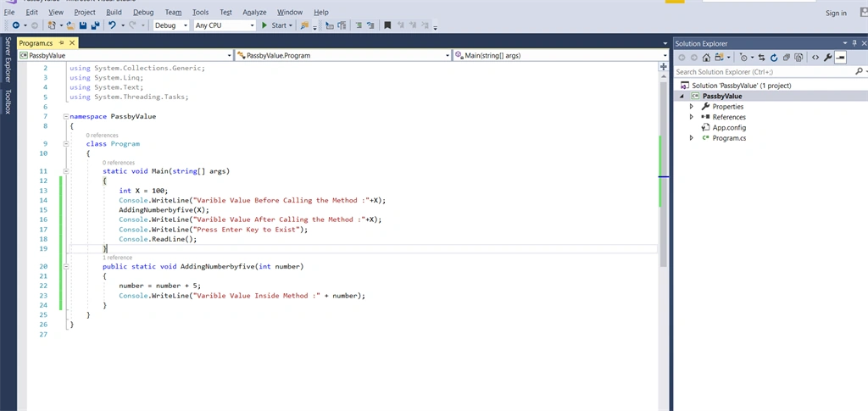868x411 pixels.
Task: Open the Analyze menu
Action: 254,12
